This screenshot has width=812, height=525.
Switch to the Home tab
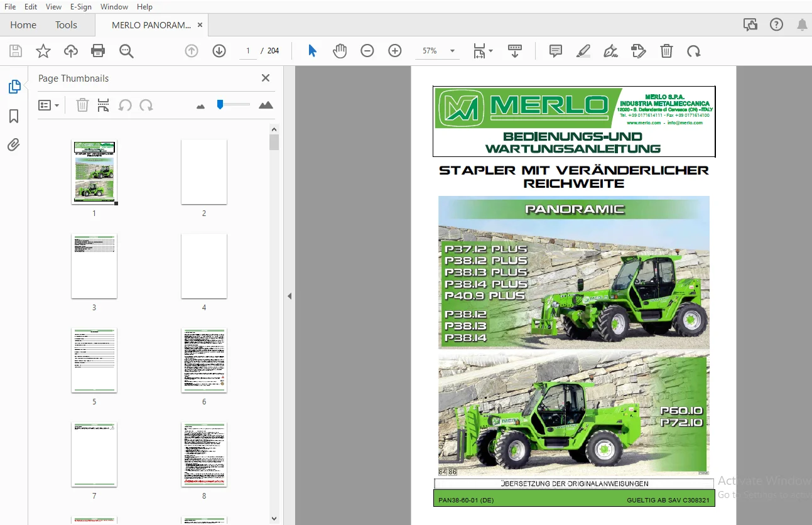(x=23, y=25)
